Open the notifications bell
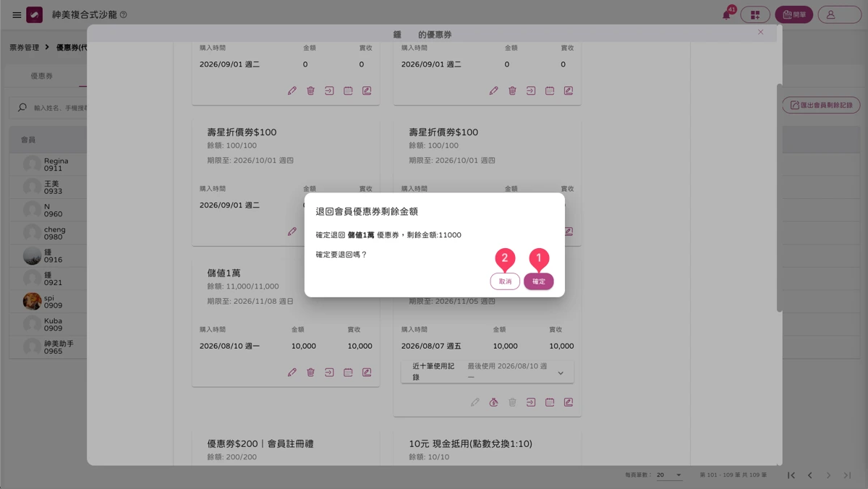This screenshot has width=868, height=489. pos(727,14)
